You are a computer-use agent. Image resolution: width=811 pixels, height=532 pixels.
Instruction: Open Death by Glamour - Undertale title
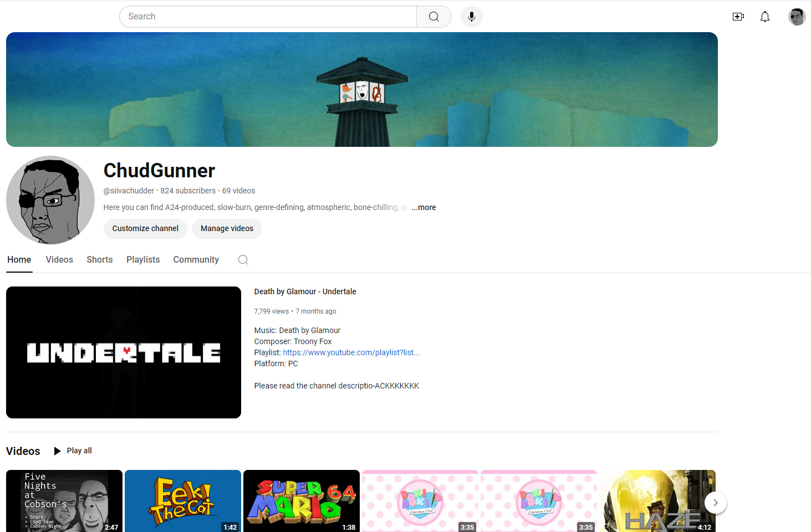pos(305,291)
